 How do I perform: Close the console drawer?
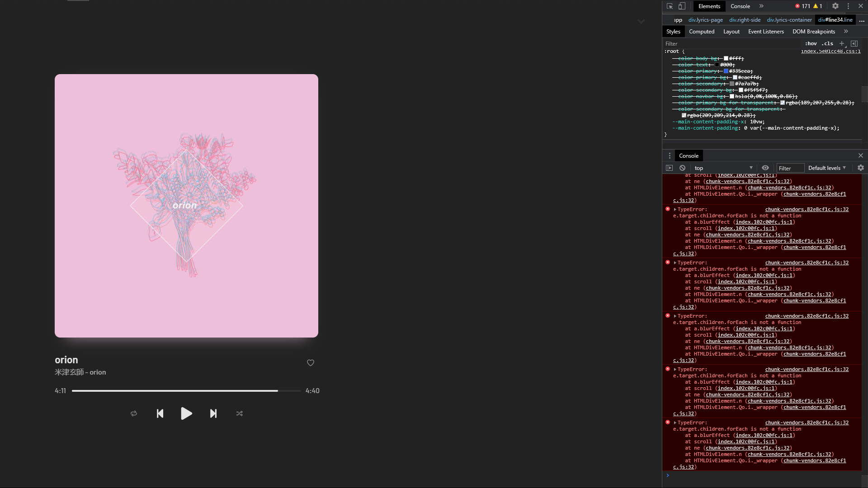click(860, 156)
